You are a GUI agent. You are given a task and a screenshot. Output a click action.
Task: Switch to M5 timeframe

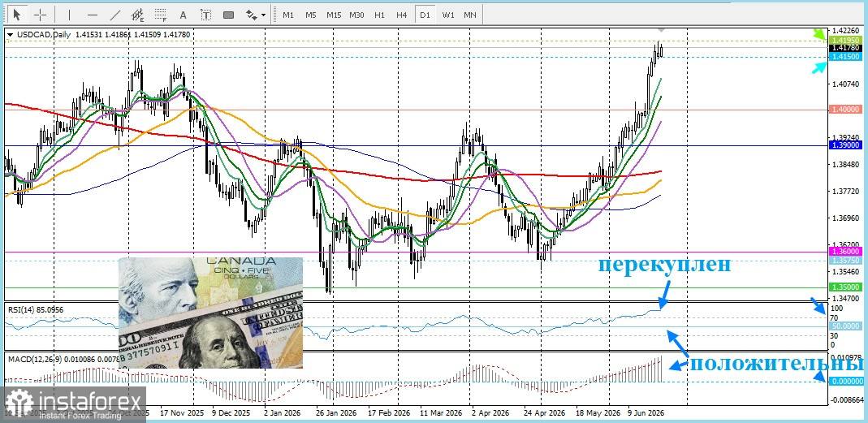point(310,15)
